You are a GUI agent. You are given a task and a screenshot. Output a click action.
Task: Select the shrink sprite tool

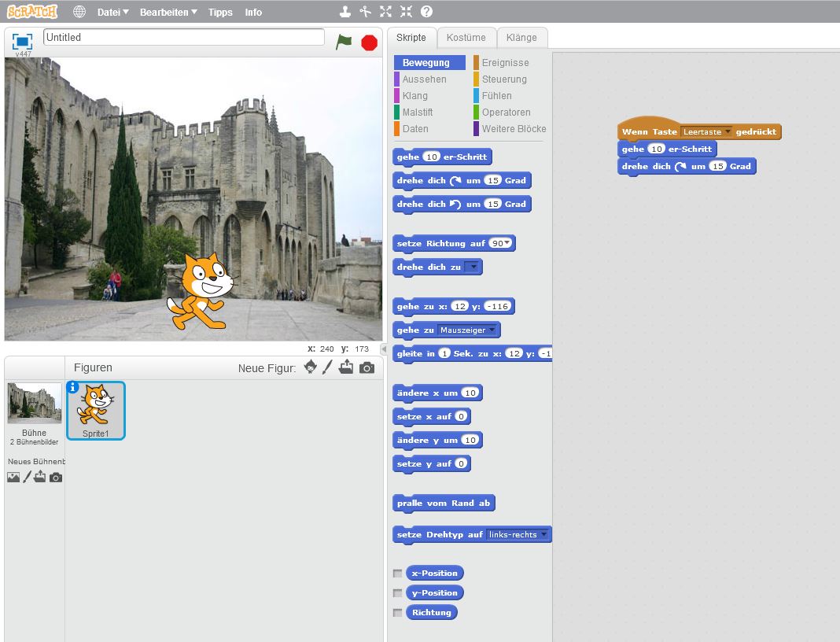click(x=406, y=12)
